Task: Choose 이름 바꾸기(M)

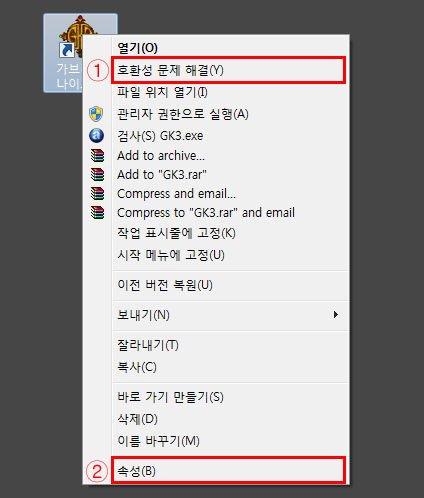Action: [231, 441]
